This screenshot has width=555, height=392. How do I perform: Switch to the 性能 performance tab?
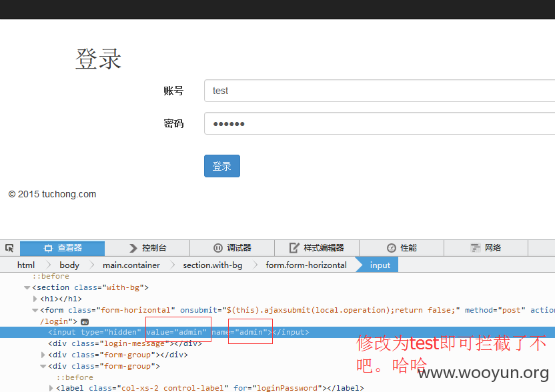point(402,248)
